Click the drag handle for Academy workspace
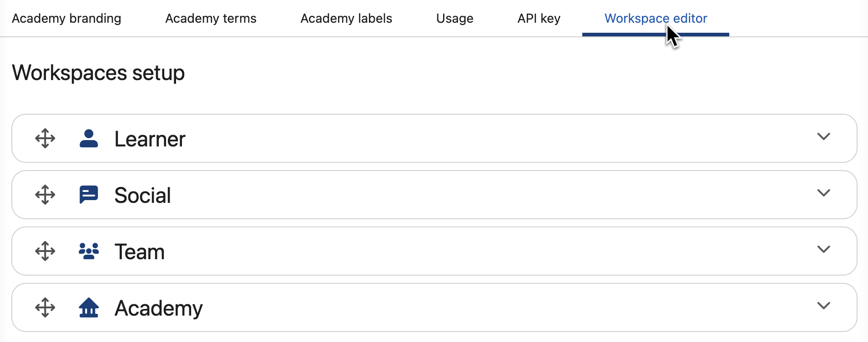This screenshot has width=868, height=342. pyautogui.click(x=45, y=307)
